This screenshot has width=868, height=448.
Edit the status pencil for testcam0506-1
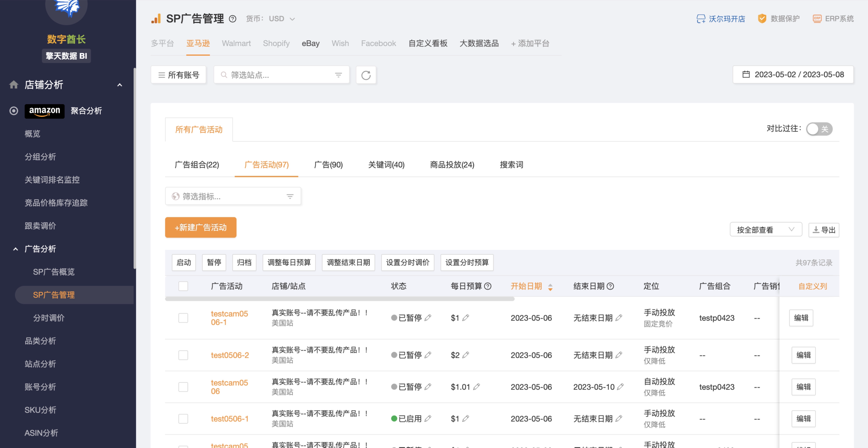tap(428, 318)
